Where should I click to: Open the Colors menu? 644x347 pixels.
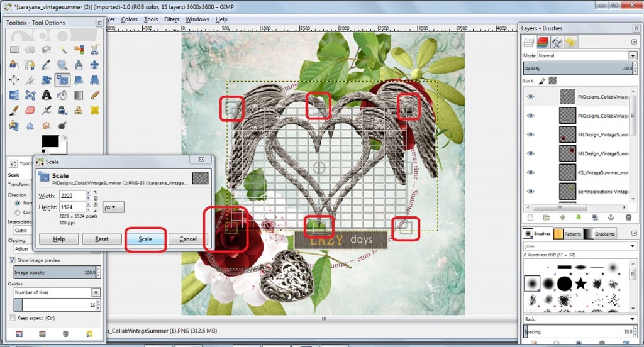tap(130, 19)
